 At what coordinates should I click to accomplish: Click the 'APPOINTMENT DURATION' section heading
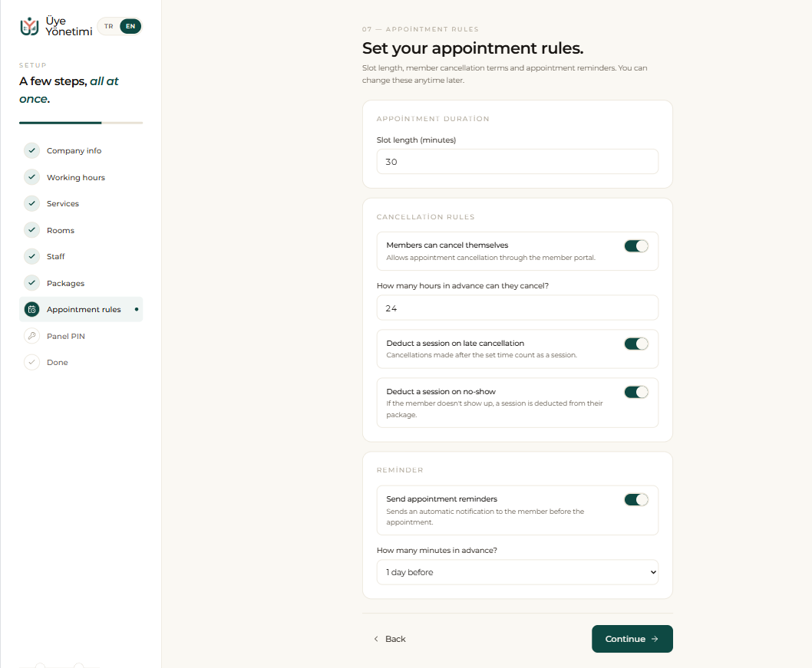coord(433,118)
